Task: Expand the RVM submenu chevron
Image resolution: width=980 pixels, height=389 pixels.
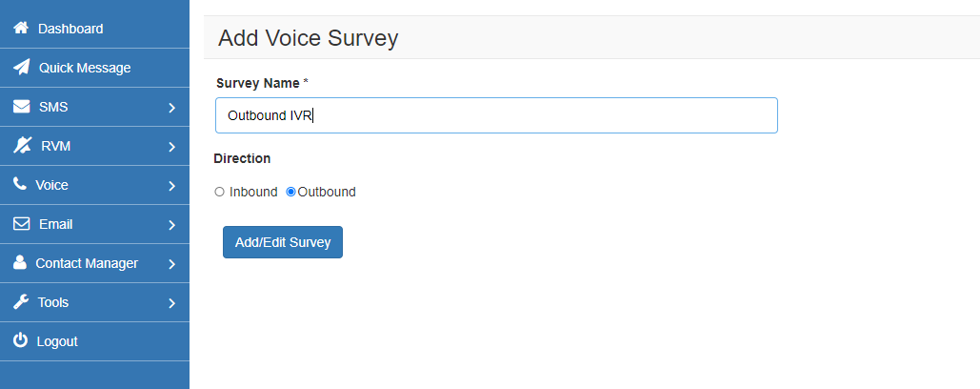Action: click(171, 147)
